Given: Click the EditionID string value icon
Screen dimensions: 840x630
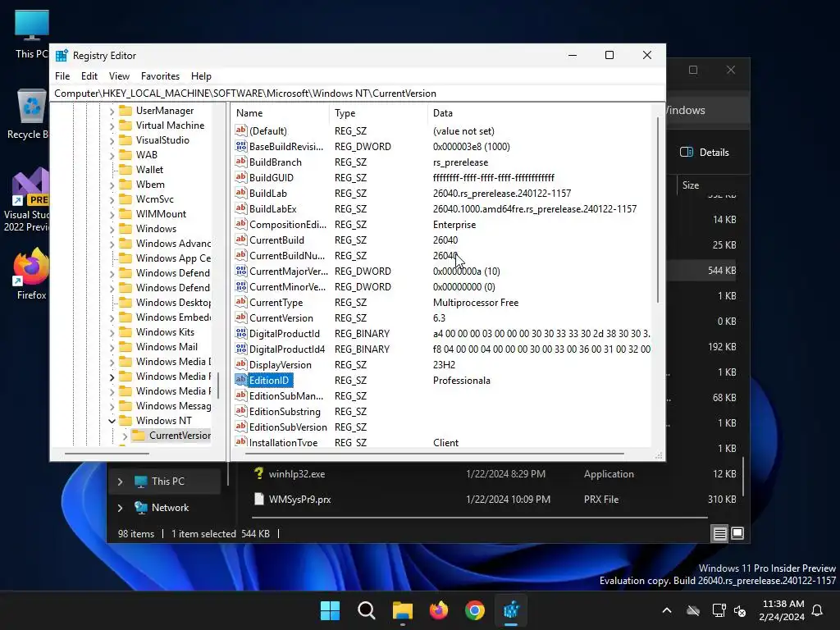Looking at the screenshot, I should pyautogui.click(x=241, y=379).
